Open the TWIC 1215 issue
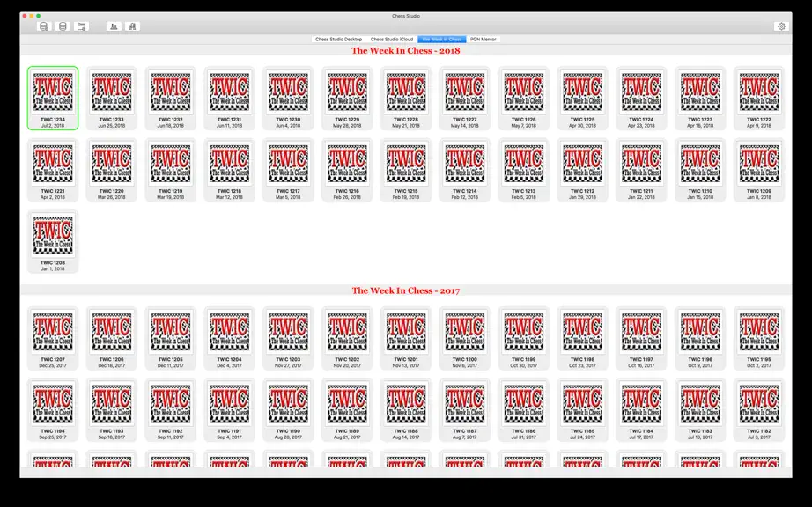The width and height of the screenshot is (812, 507). point(406,170)
